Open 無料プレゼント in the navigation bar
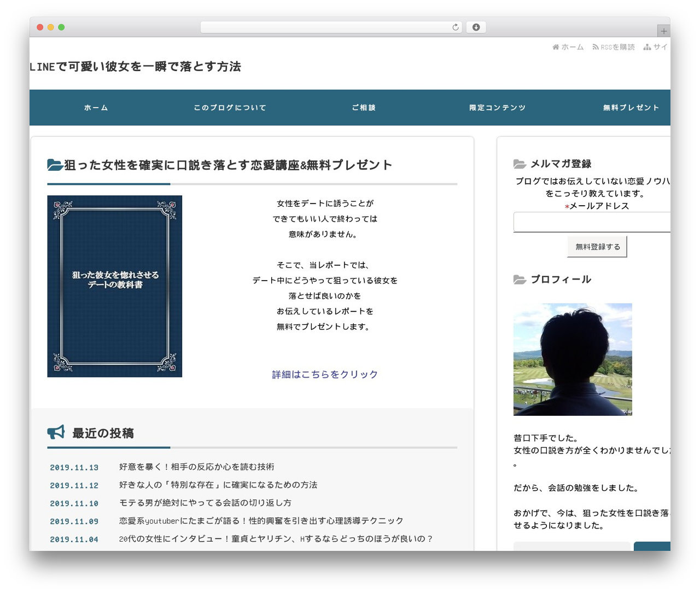700x593 pixels. pos(631,108)
